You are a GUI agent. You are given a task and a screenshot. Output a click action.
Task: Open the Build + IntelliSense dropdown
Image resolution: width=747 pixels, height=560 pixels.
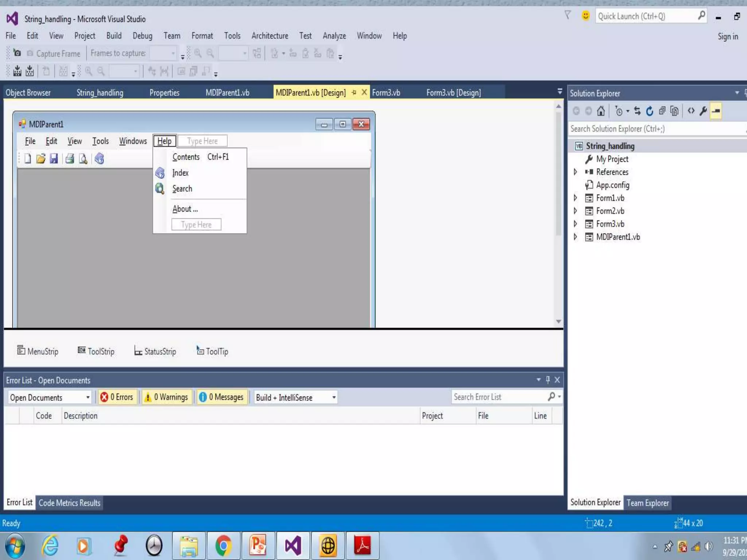coord(295,397)
